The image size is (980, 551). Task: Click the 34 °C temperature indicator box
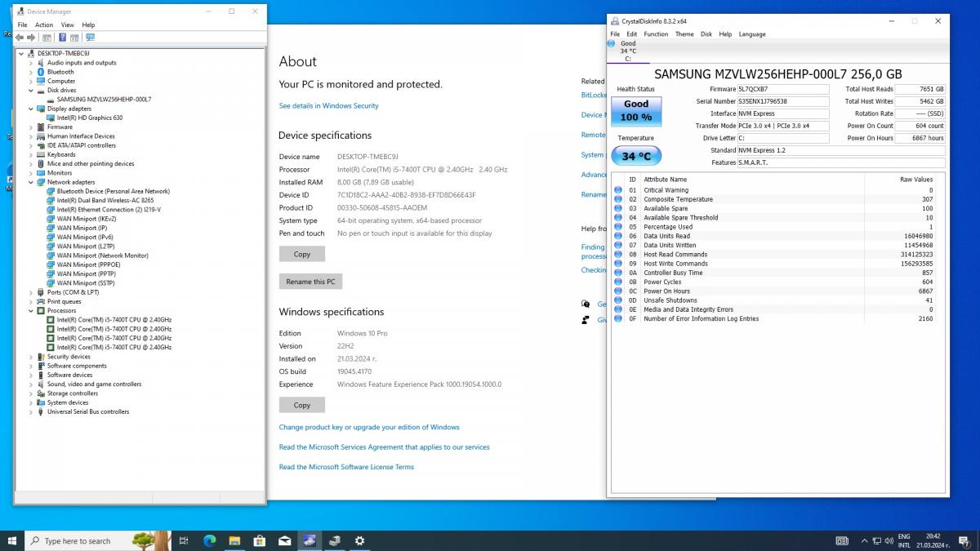pos(636,155)
